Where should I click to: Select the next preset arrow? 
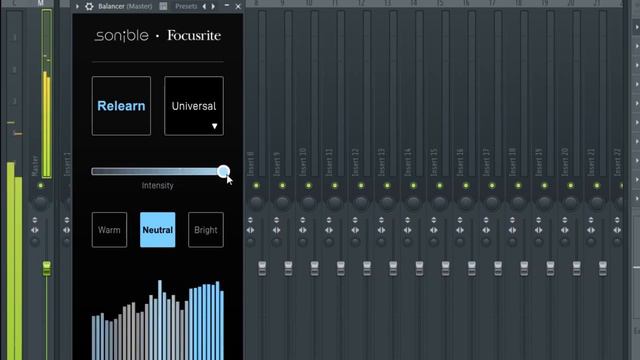[x=213, y=6]
